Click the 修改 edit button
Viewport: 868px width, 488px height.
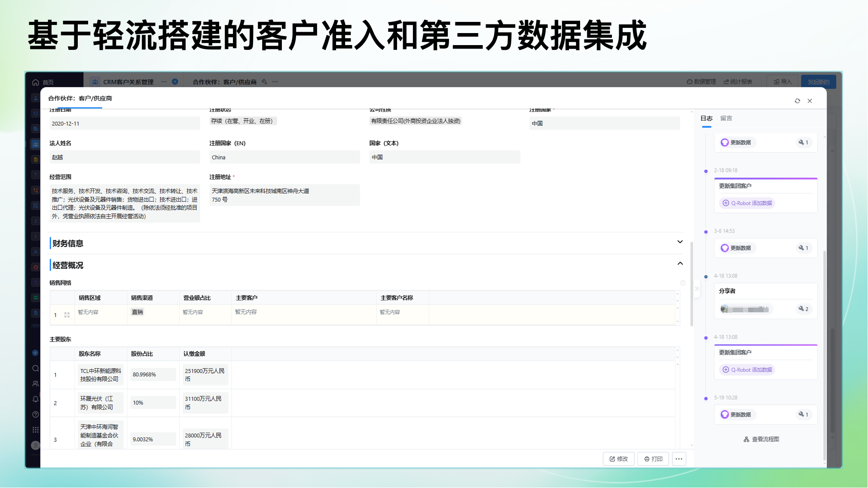coord(619,459)
